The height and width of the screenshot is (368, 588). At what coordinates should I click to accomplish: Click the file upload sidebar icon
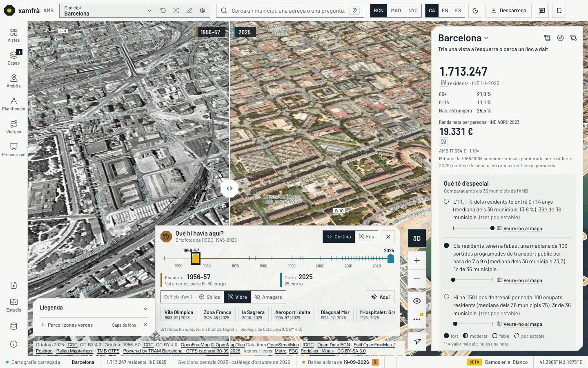(x=13, y=285)
